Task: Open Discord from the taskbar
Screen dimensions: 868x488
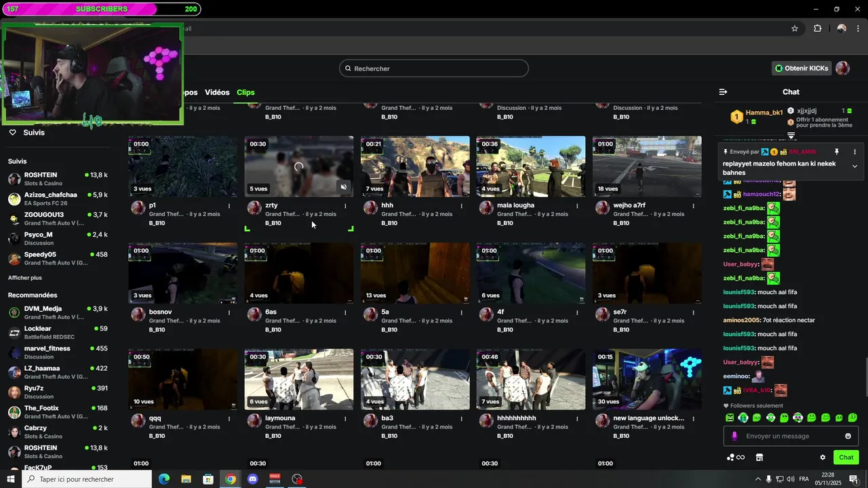Action: tap(253, 479)
